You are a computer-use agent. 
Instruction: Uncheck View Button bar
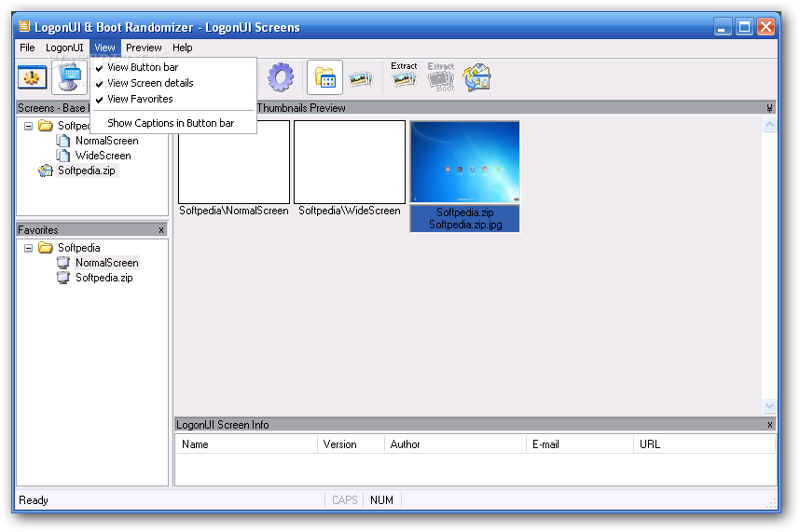[x=172, y=67]
